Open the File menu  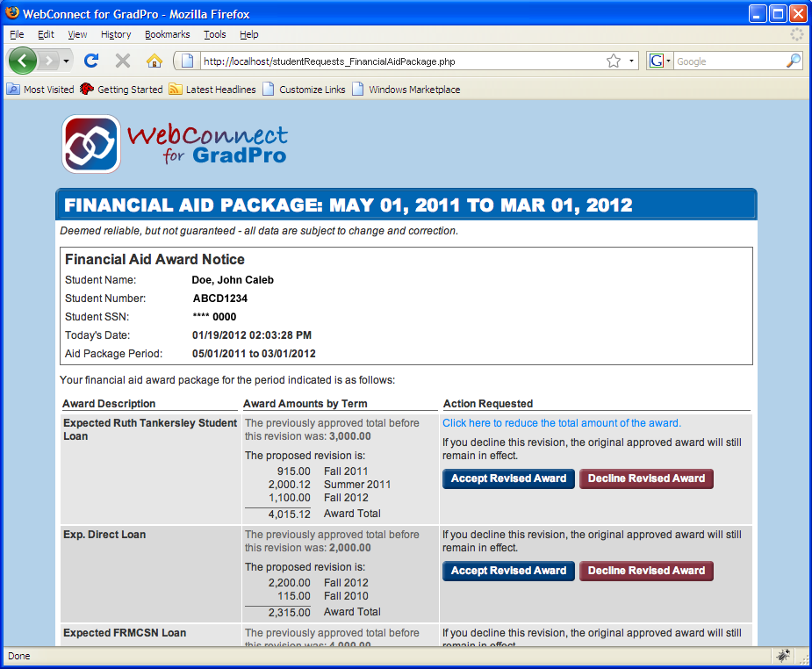tap(17, 34)
